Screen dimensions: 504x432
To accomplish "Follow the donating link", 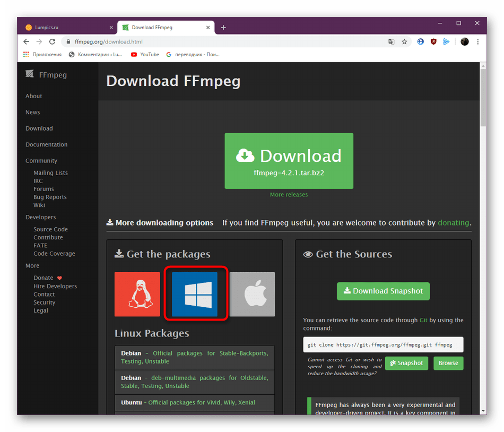I will tap(453, 222).
